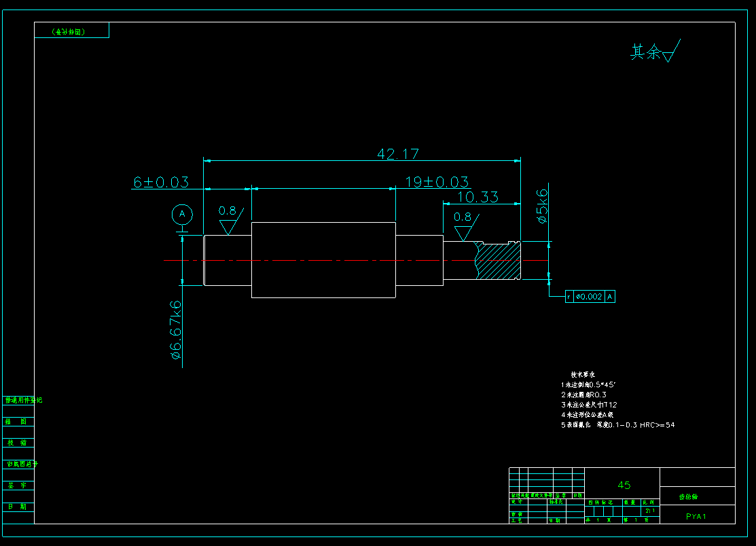
Task: Select note 5 with HRC>=54
Action: [x=617, y=425]
